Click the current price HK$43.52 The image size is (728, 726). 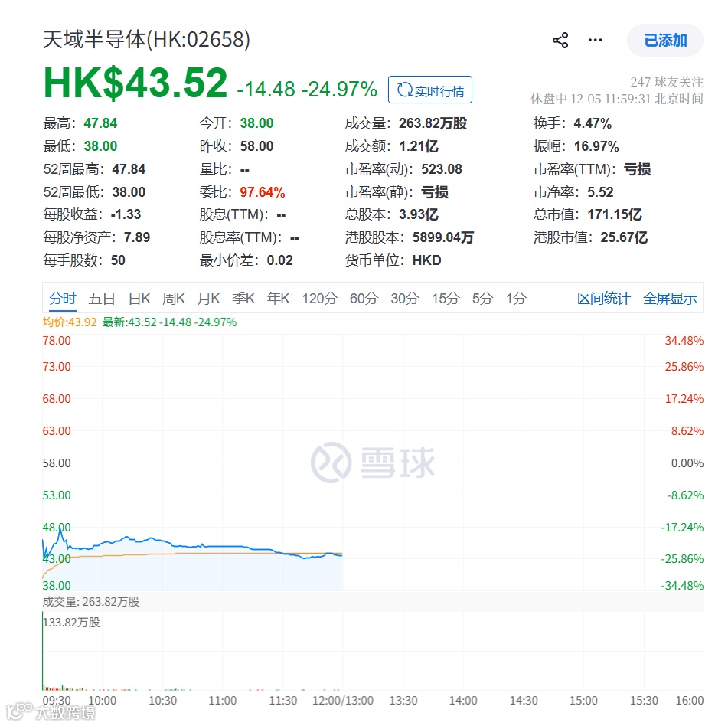point(135,83)
